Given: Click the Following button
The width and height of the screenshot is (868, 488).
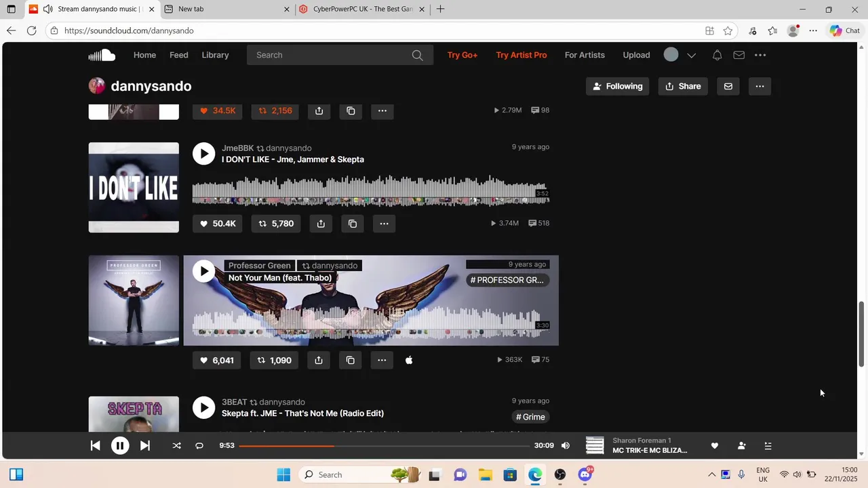Looking at the screenshot, I should (617, 86).
